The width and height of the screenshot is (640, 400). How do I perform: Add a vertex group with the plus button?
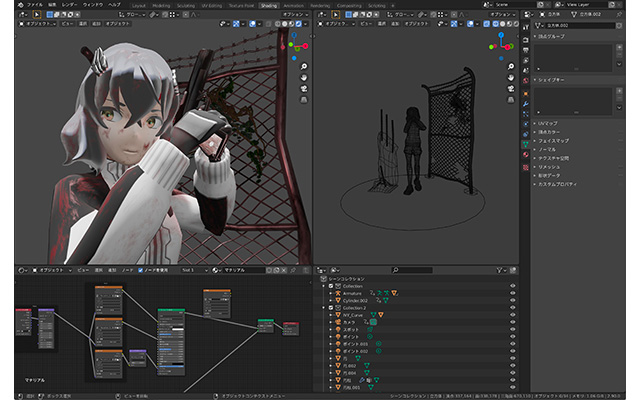pos(619,47)
